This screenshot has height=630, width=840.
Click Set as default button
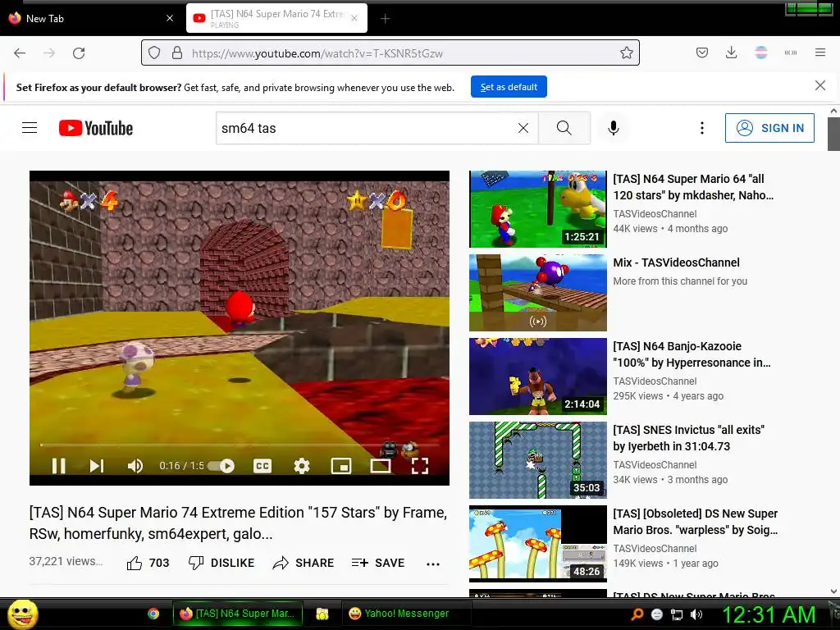point(509,87)
